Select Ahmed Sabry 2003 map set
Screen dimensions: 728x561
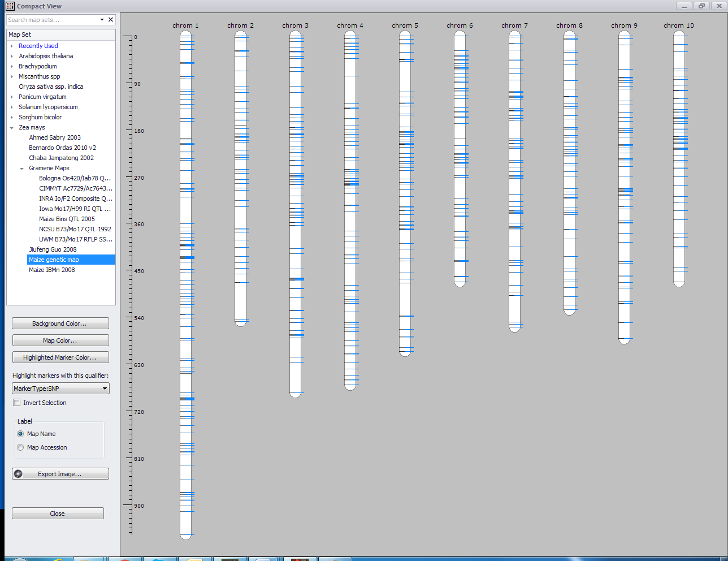click(x=55, y=137)
